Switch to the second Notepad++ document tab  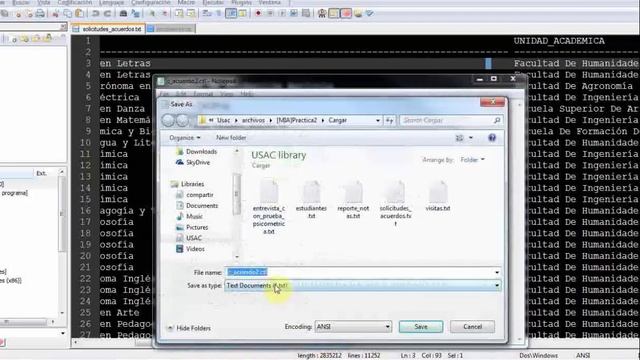tap(171, 29)
